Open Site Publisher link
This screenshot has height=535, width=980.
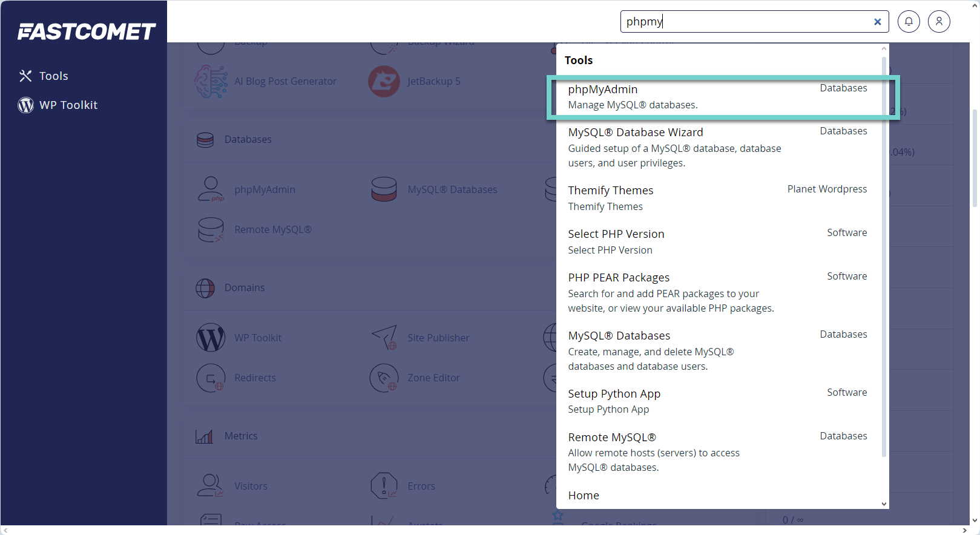[x=438, y=338]
